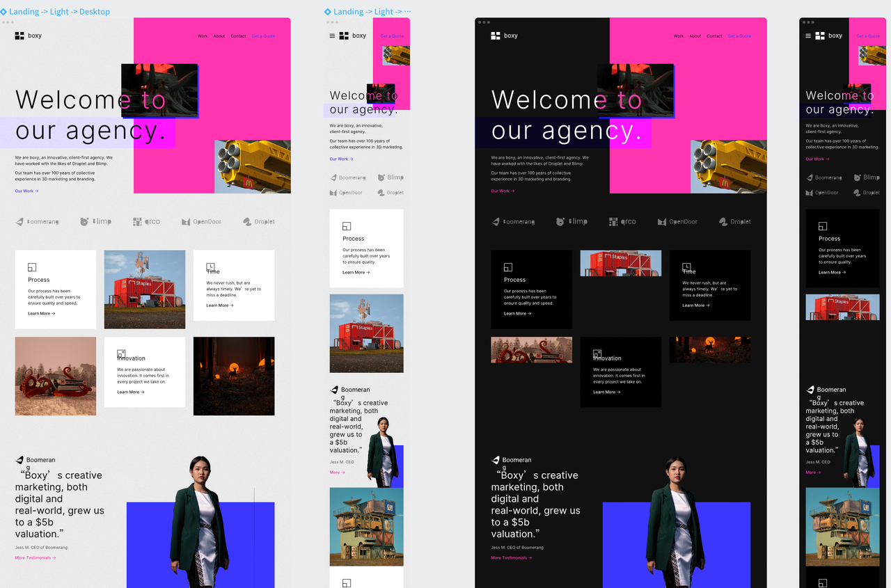Click the Contact nav item in light desktop header

(239, 36)
